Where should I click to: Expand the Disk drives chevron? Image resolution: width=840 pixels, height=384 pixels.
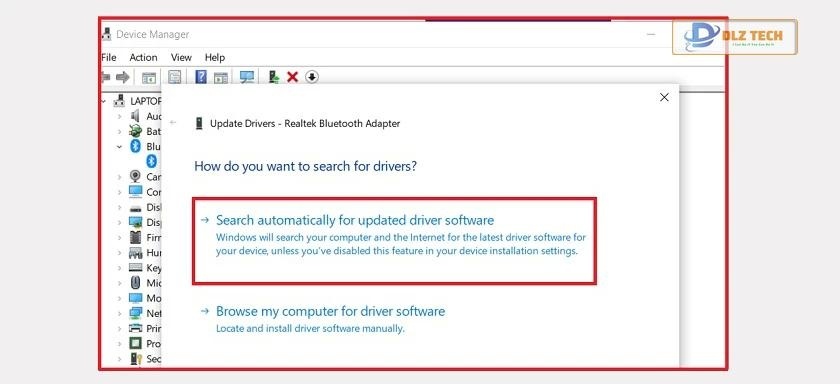pos(119,207)
